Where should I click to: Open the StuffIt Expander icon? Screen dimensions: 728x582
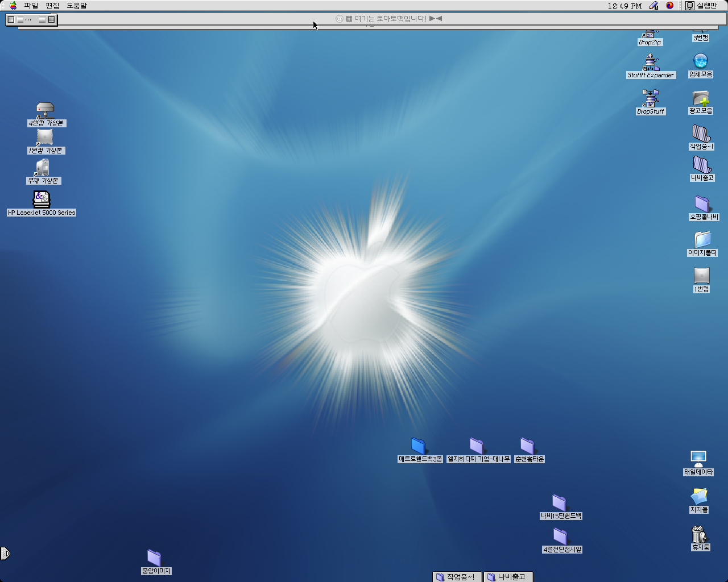coord(651,61)
